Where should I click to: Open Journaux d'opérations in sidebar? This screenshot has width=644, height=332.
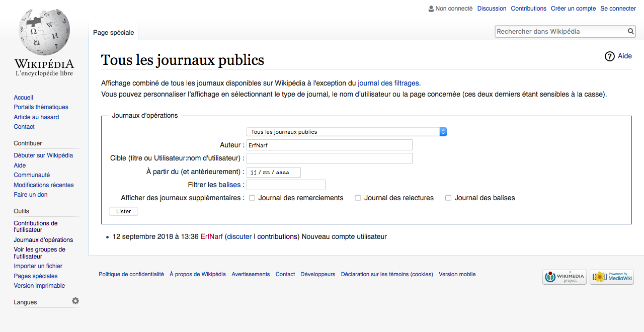coord(43,240)
